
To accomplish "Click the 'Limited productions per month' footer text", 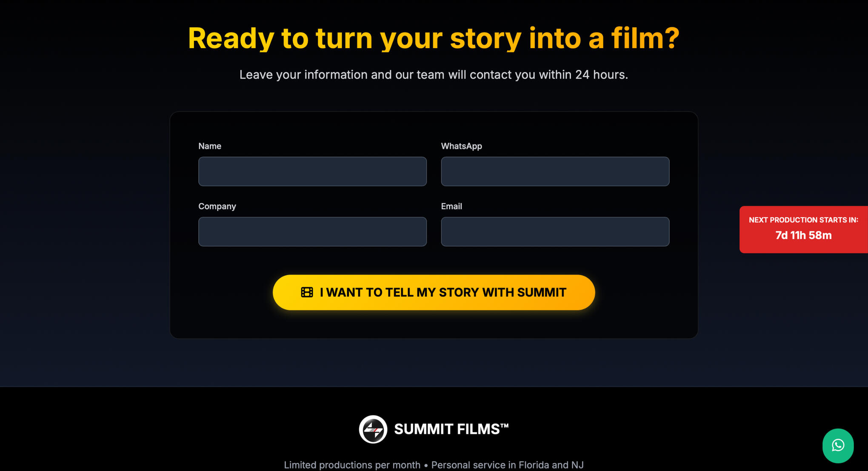I will (x=352, y=465).
